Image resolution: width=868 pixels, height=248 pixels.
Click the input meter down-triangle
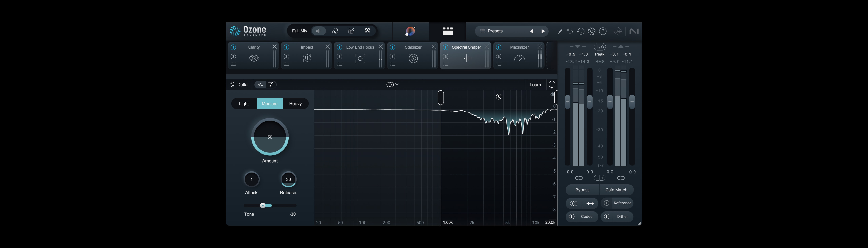[578, 46]
